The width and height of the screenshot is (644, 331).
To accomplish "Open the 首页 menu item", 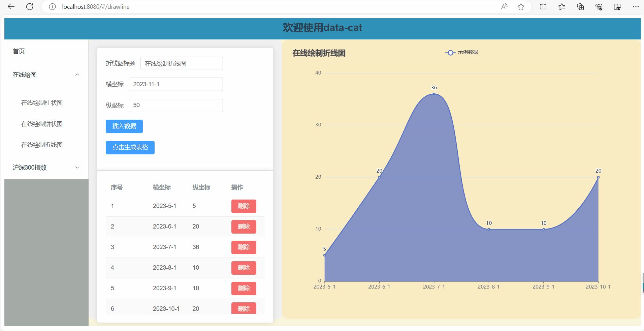I will pos(19,51).
